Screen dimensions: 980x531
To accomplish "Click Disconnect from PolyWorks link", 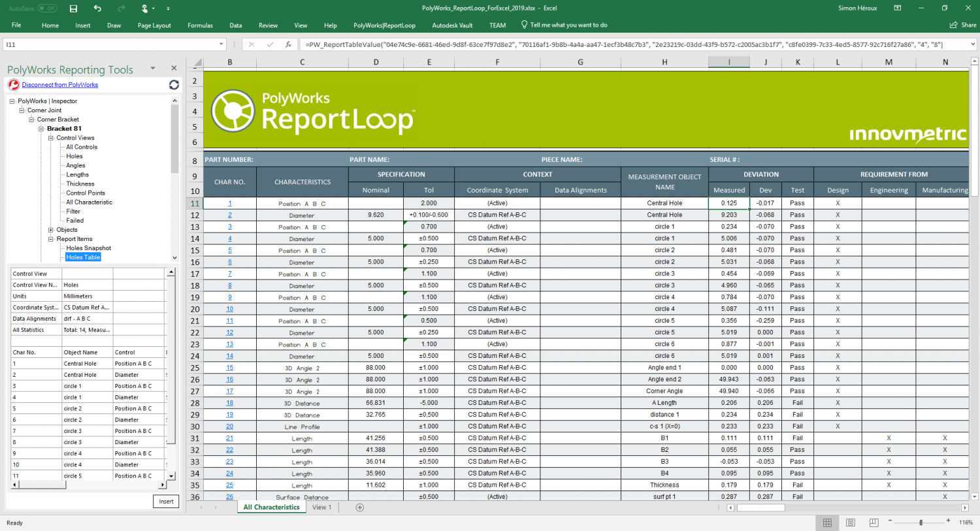I will tap(60, 85).
